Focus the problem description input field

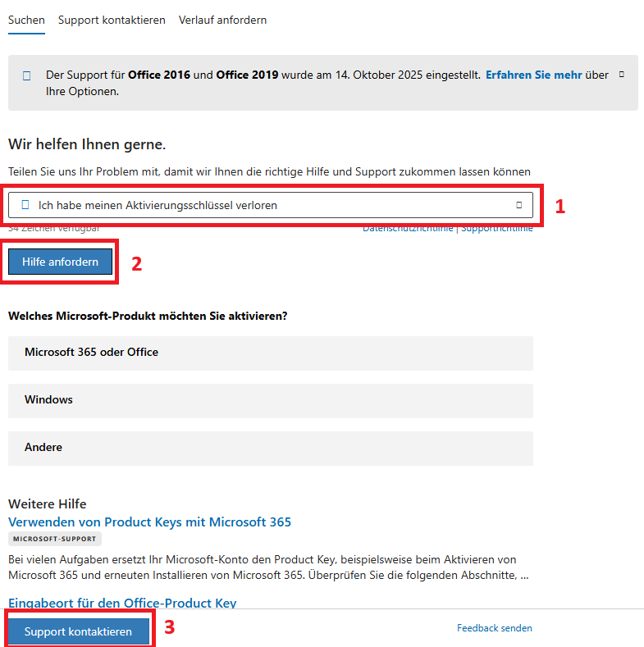point(271,205)
